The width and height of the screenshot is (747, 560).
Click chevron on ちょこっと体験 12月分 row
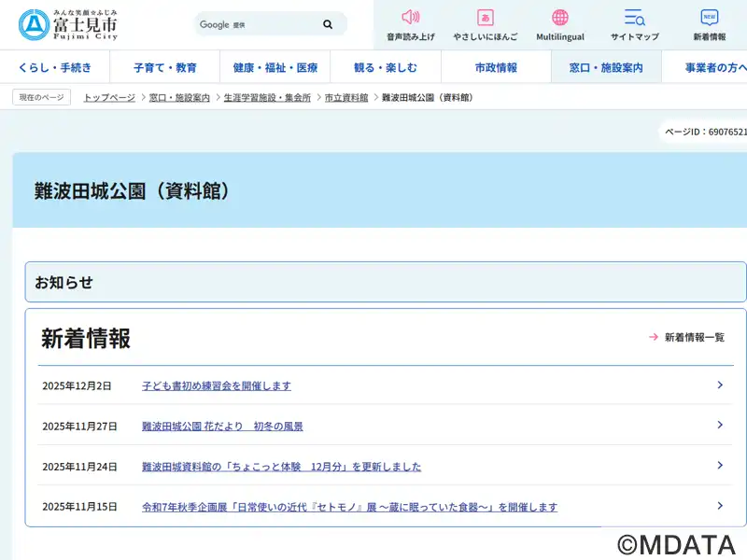tap(720, 466)
